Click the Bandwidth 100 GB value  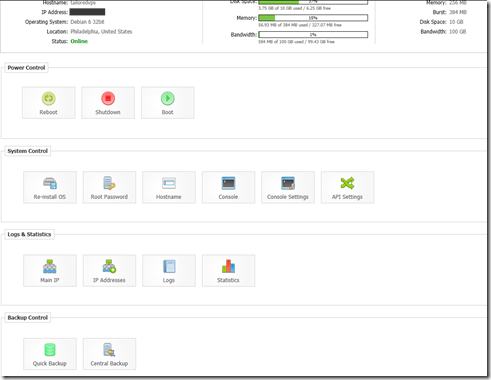point(457,32)
